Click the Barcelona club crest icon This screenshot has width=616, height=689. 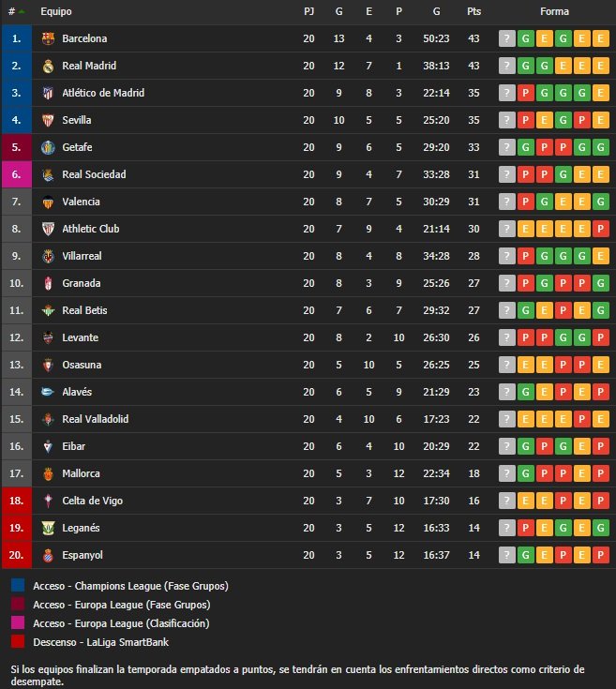pos(48,38)
